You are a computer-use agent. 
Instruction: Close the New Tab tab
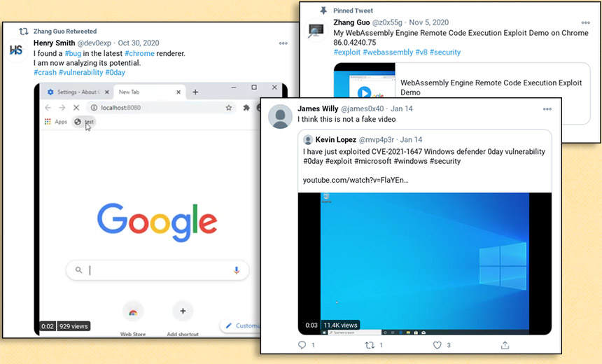point(178,92)
